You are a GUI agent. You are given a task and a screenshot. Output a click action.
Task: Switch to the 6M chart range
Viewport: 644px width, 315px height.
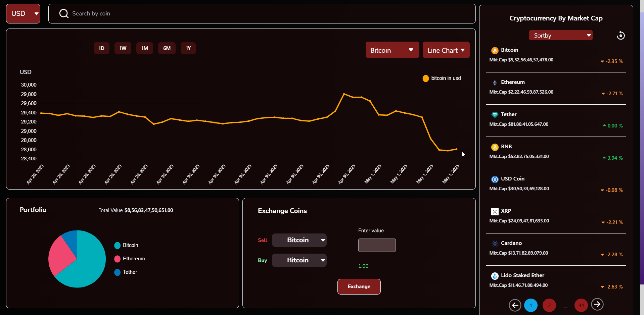(167, 48)
